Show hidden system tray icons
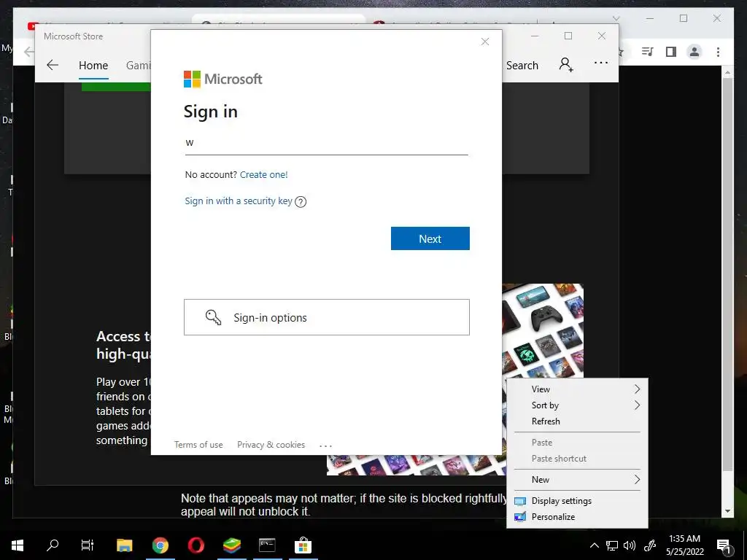This screenshot has width=747, height=560. [x=594, y=545]
